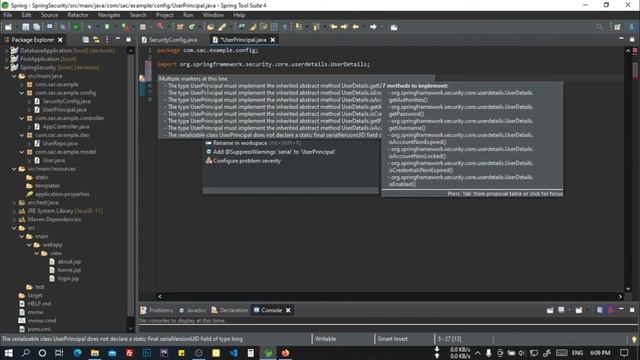Click the white Forward navigation arrow
The height and width of the screenshot is (360, 640).
click(x=373, y=27)
